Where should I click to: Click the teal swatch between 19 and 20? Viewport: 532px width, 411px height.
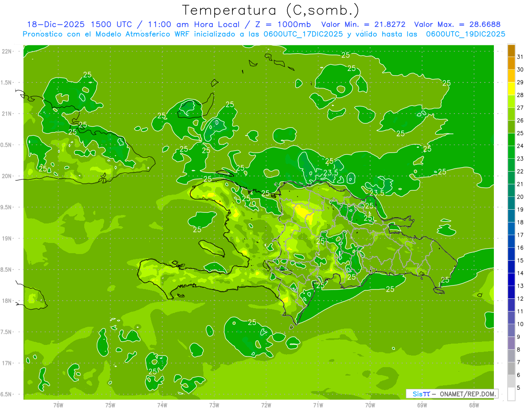511,203
